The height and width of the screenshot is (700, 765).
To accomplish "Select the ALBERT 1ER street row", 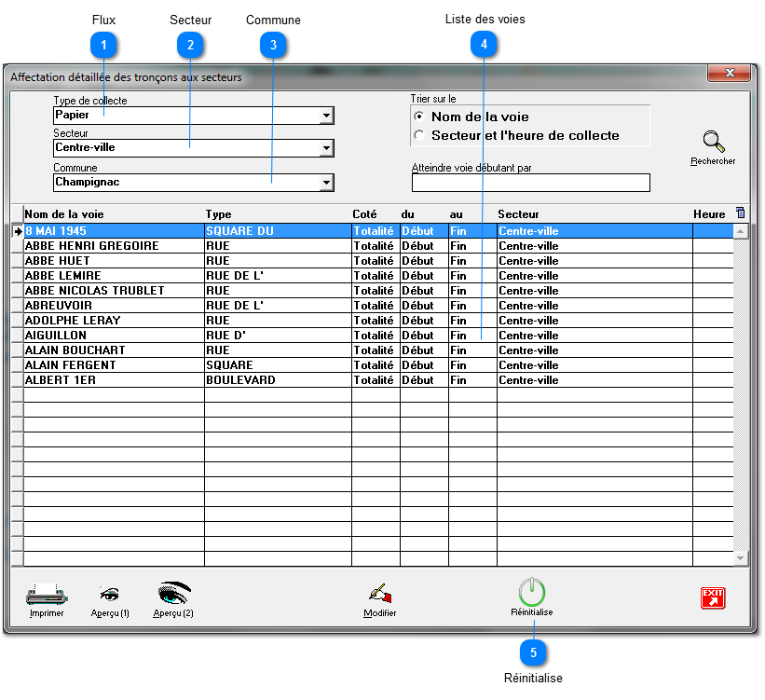I will pos(61,380).
